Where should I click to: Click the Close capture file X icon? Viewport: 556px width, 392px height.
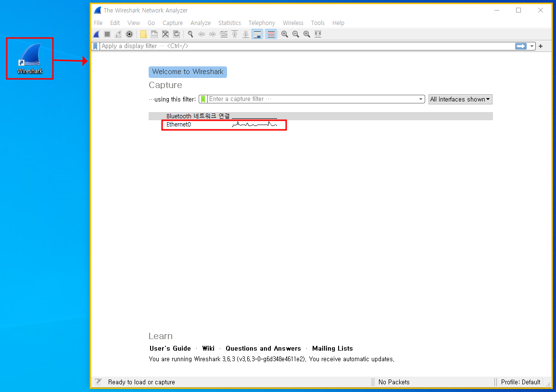click(x=165, y=35)
